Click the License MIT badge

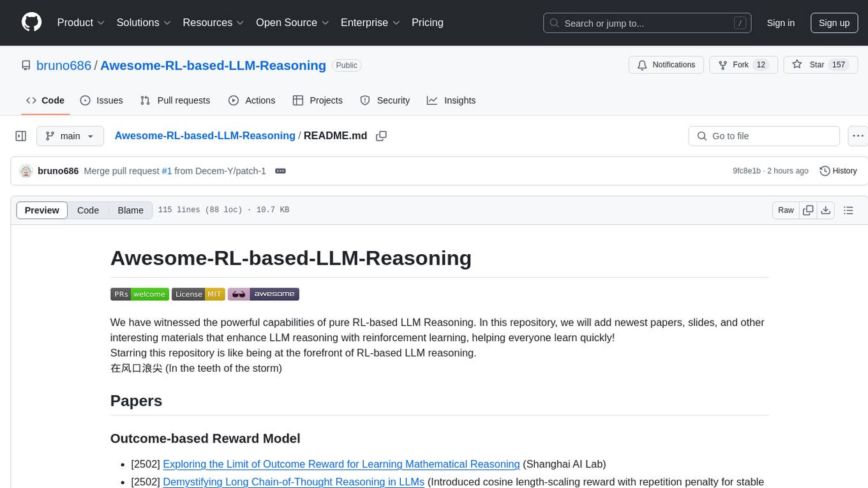(198, 294)
